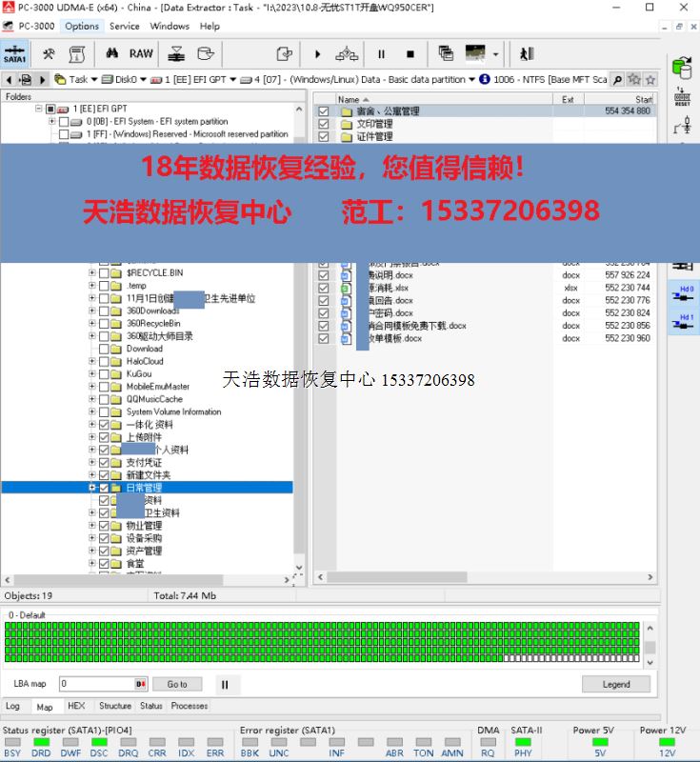Viewport: 700px width, 762px height.
Task: Check the KuGou folder checkbox
Action: pos(104,374)
